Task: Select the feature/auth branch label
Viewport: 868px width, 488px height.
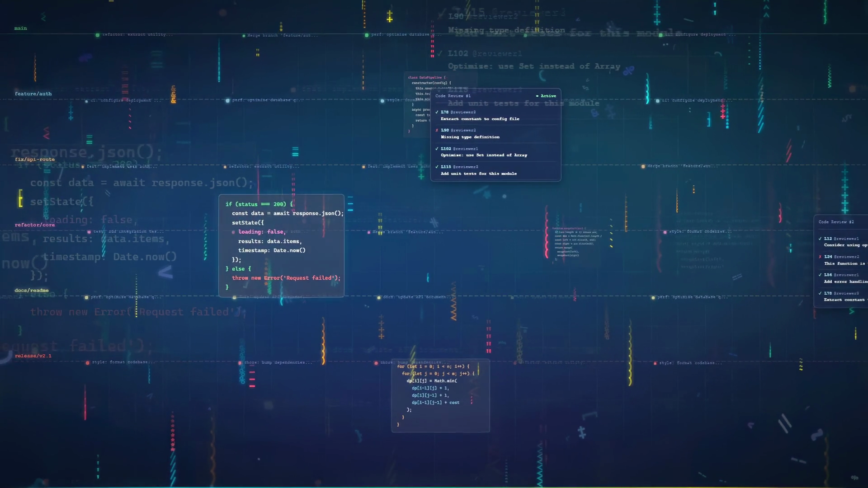Action: 33,94
